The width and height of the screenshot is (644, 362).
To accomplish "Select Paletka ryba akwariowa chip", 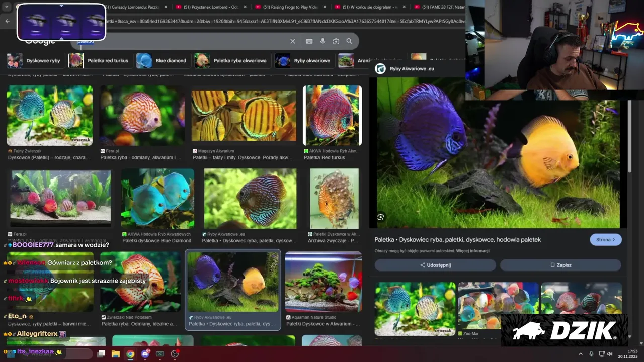I will (x=231, y=61).
